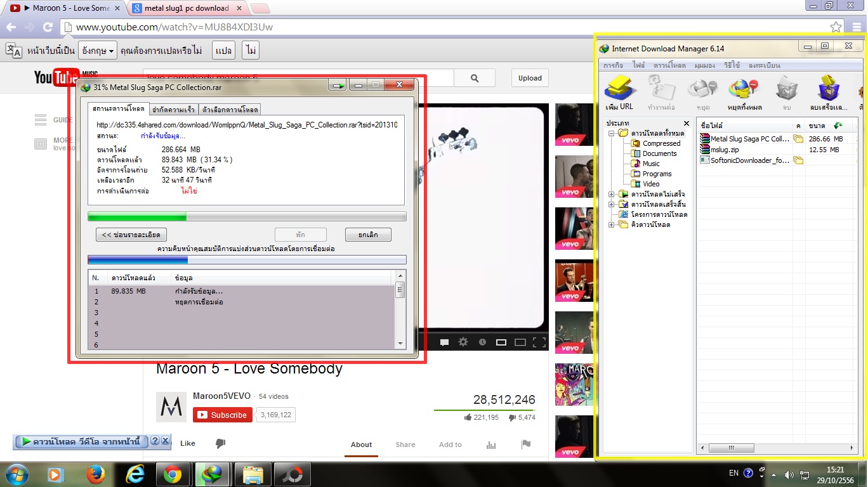Click the thumbs-down dislike icon
This screenshot has width=868, height=487.
(x=220, y=444)
